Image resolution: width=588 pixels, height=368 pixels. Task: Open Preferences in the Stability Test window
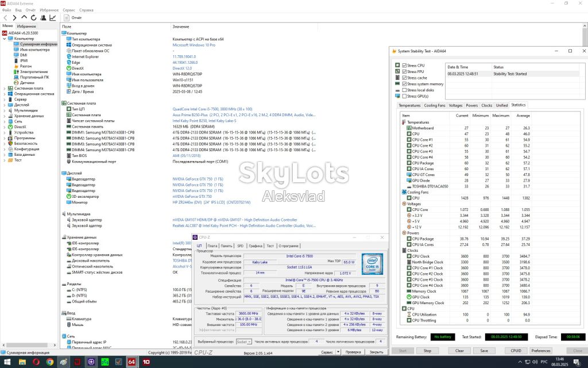point(541,351)
